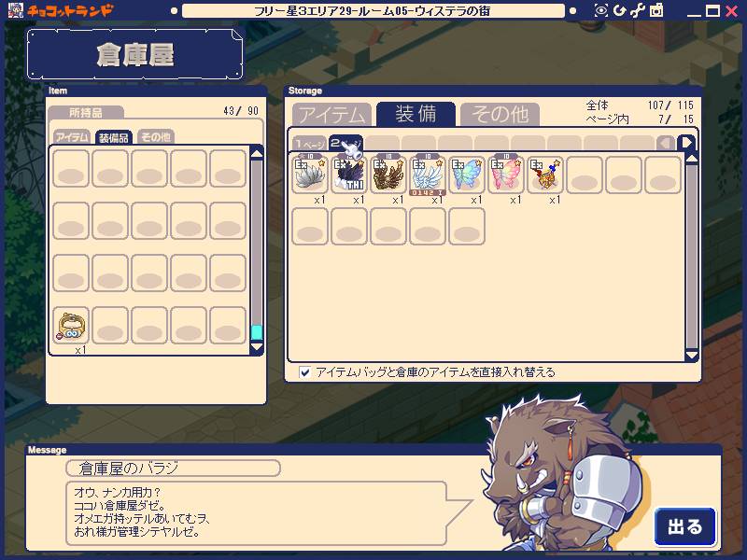747x560 pixels.
Task: Click the storage scrollbar track
Action: (691, 258)
